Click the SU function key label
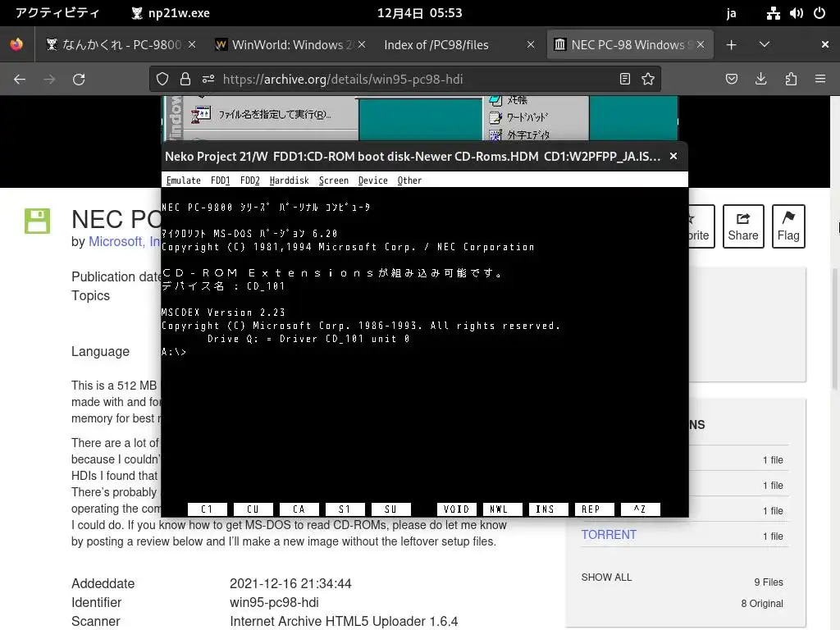 [390, 509]
